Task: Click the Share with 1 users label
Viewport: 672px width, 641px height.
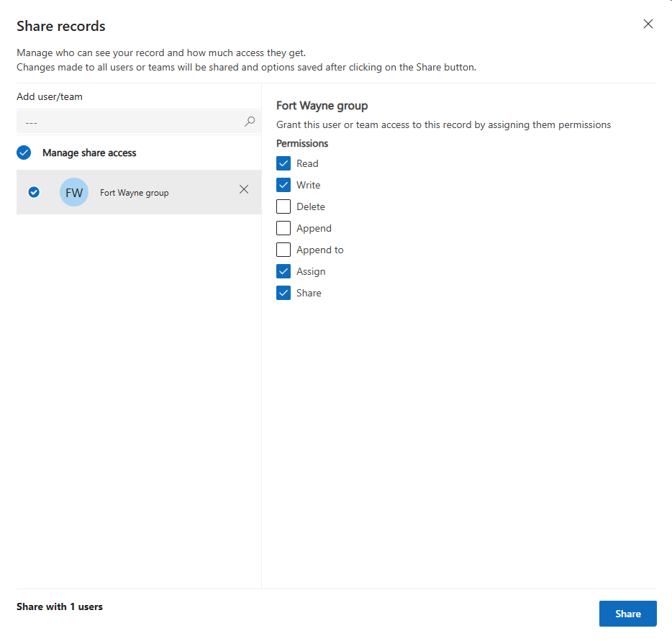Action: (x=60, y=606)
